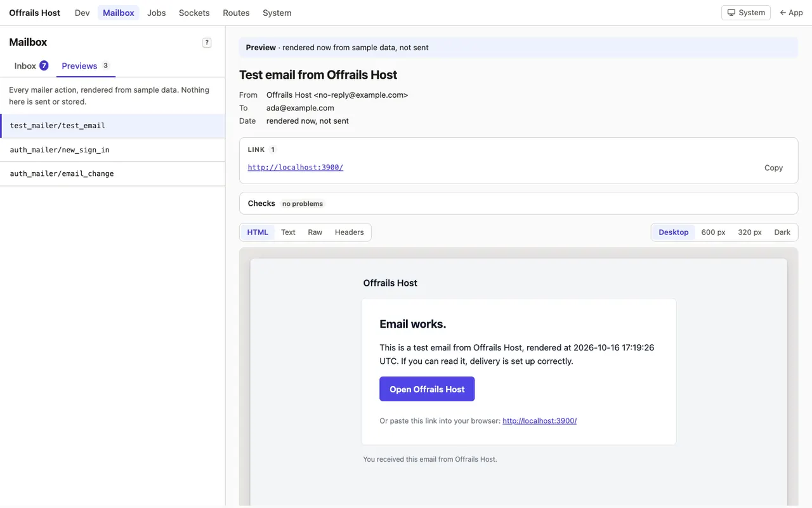Viewport: 812px width, 508px height.
Task: Select the Desktop preview width
Action: point(674,232)
